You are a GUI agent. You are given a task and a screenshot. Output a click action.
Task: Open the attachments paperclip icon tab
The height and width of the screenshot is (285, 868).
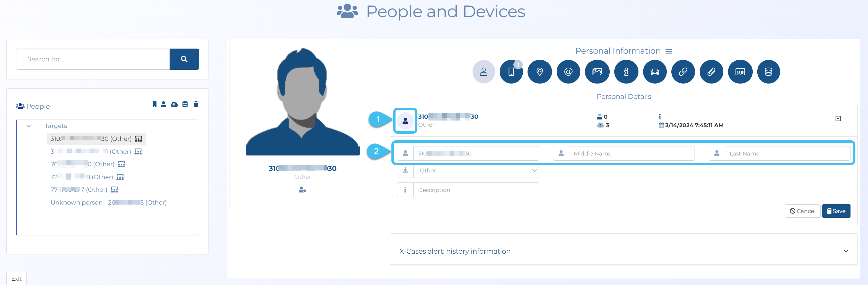click(x=711, y=72)
